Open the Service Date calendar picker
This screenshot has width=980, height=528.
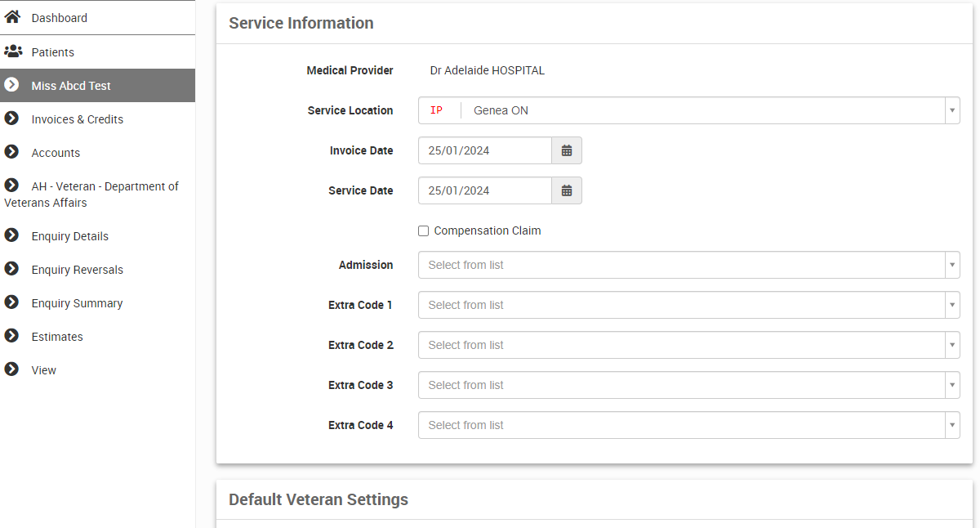pos(567,190)
